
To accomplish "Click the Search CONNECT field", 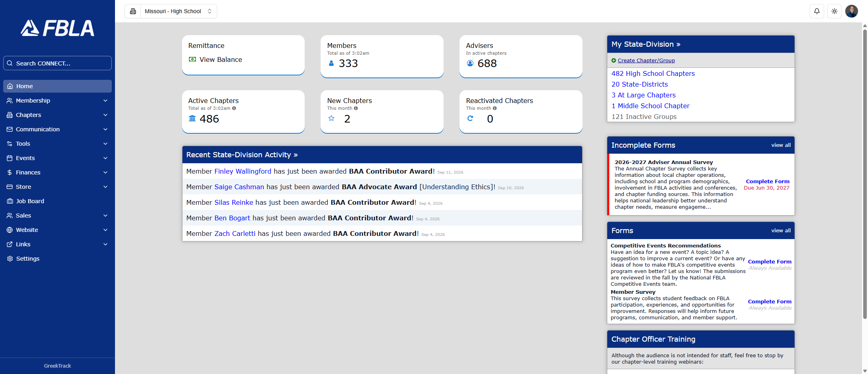I will (57, 63).
